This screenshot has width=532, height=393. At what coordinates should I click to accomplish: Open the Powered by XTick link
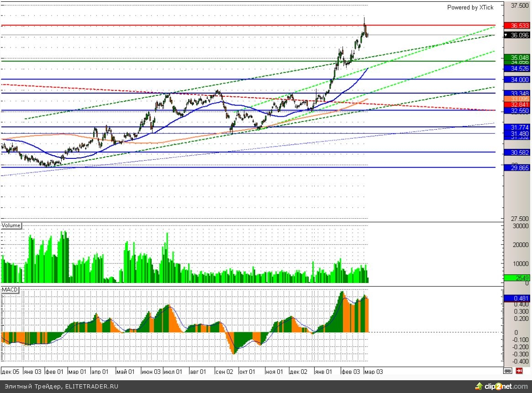click(470, 7)
